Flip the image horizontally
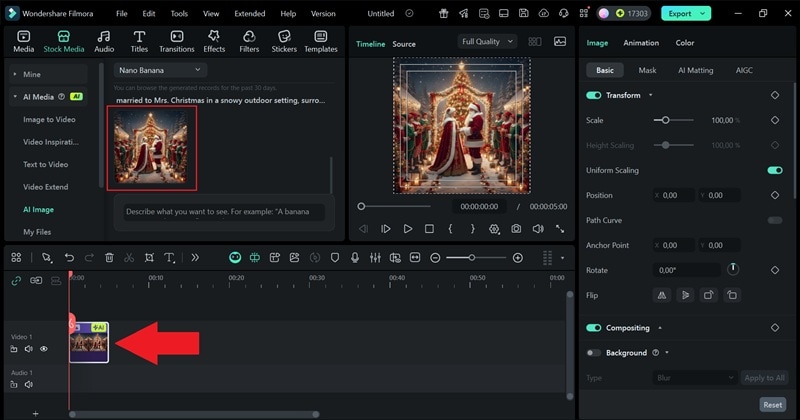The image size is (800, 420). coord(662,295)
